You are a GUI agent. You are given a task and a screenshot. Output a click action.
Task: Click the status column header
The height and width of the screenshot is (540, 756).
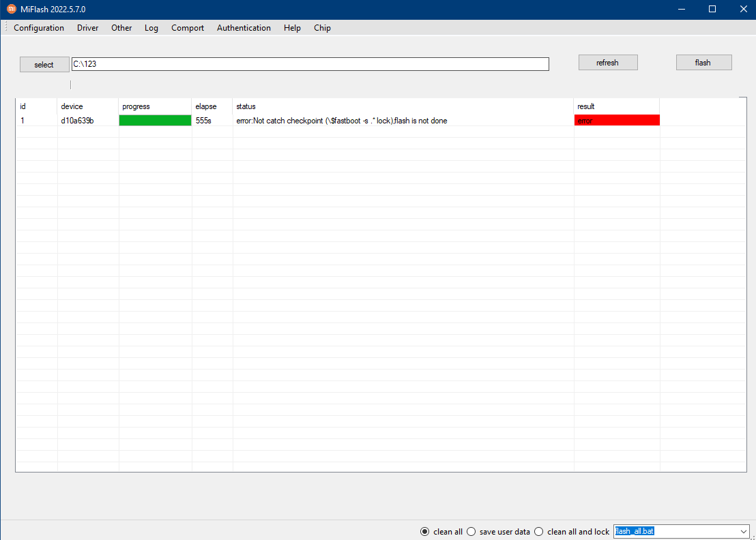[403, 106]
